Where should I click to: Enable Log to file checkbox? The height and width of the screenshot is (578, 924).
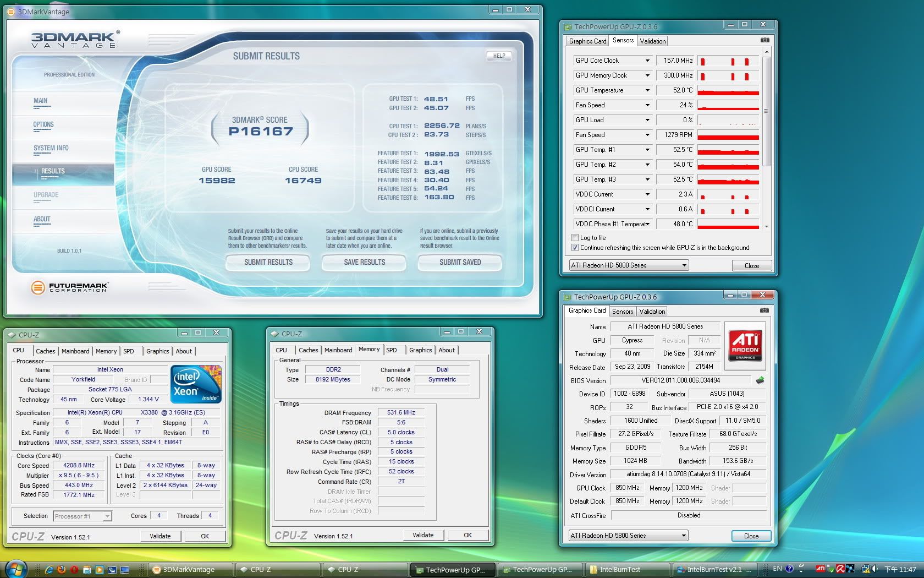click(575, 238)
